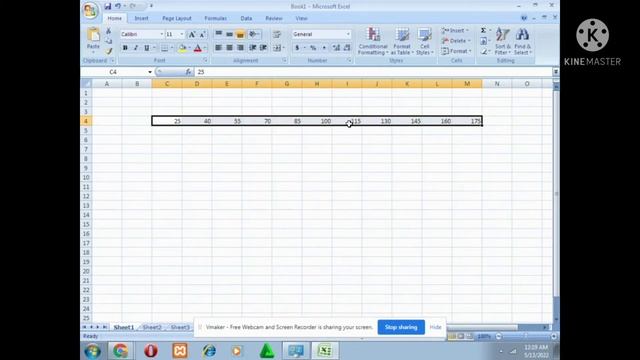
Task: Click Stop sharing button
Action: [x=401, y=327]
